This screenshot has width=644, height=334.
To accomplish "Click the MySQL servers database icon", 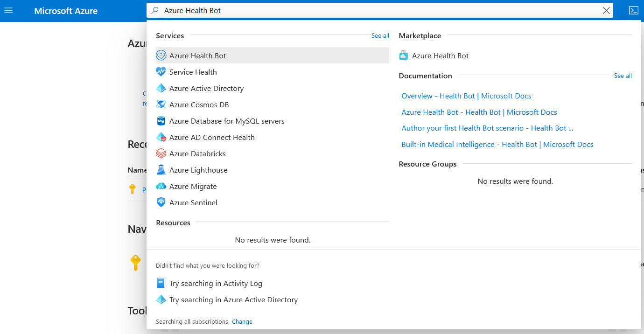I will (161, 121).
